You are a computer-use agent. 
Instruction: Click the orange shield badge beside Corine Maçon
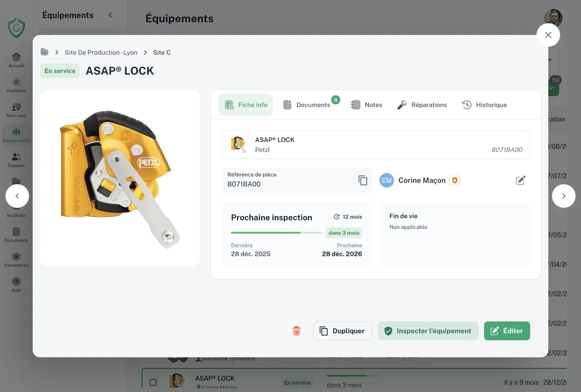click(455, 180)
